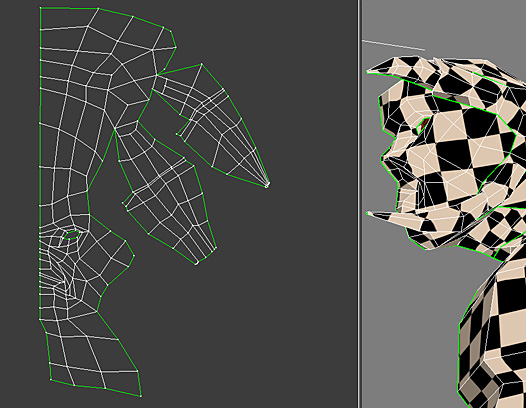Click the white line at the top of the 3D viewport
This screenshot has height=408, width=526.
pyautogui.click(x=393, y=45)
